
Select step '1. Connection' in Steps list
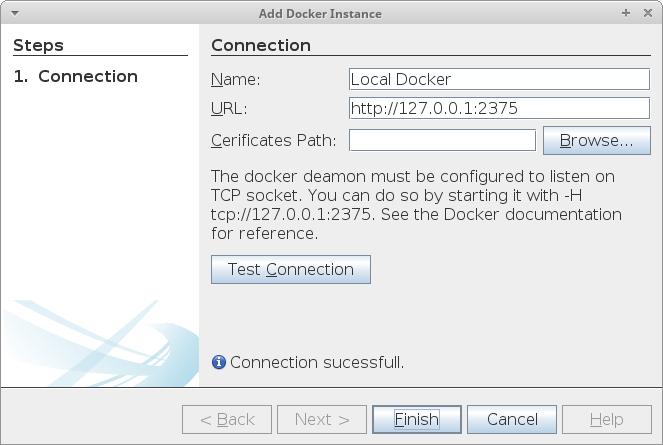[76, 77]
